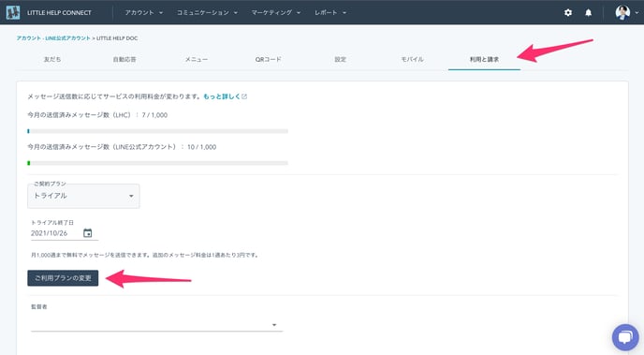The image size is (644, 355).
Task: Switch to the QRコード tab
Action: (x=269, y=59)
